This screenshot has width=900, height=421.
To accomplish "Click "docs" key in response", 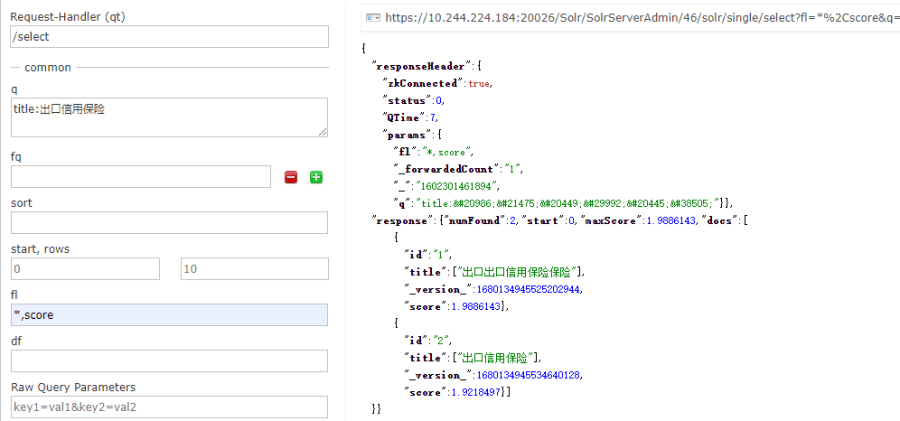I will (x=717, y=221).
